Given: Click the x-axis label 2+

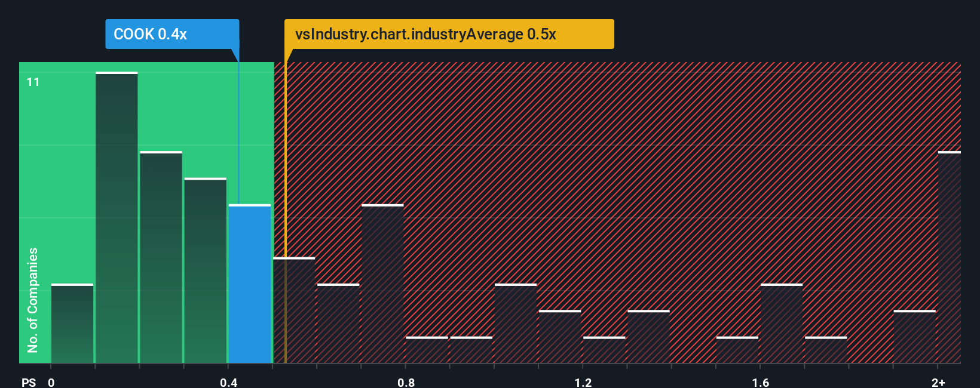Looking at the screenshot, I should (938, 382).
